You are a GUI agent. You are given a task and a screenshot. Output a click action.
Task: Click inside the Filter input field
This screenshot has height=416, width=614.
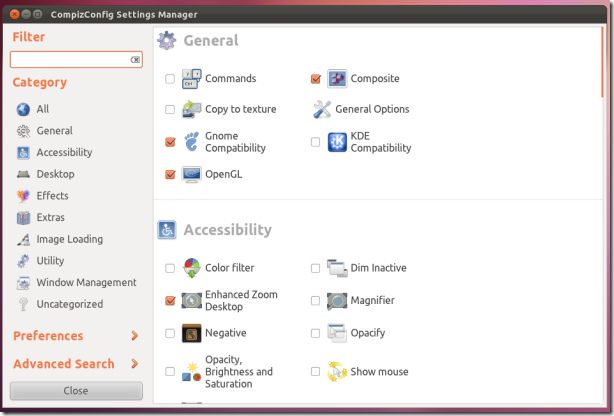[70, 60]
